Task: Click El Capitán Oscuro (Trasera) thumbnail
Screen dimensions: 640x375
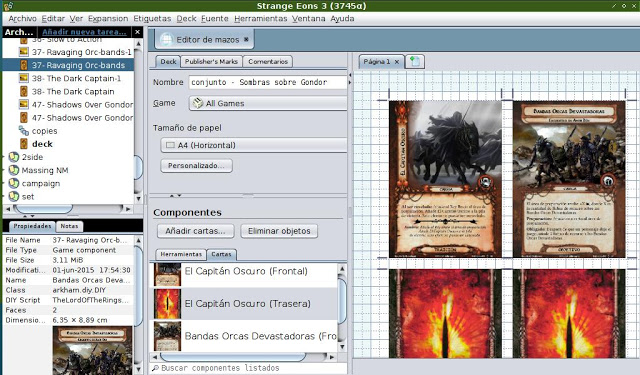Action: click(x=167, y=304)
